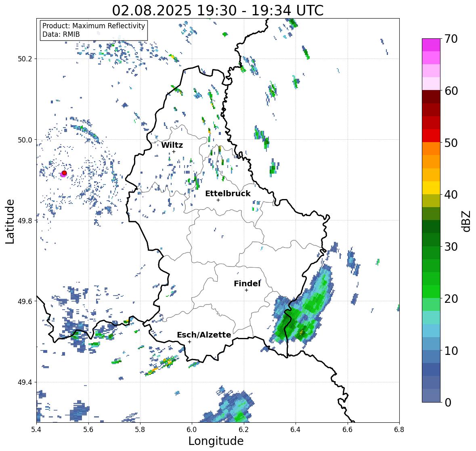Click the latitude tick label 50.0

pos(25,140)
